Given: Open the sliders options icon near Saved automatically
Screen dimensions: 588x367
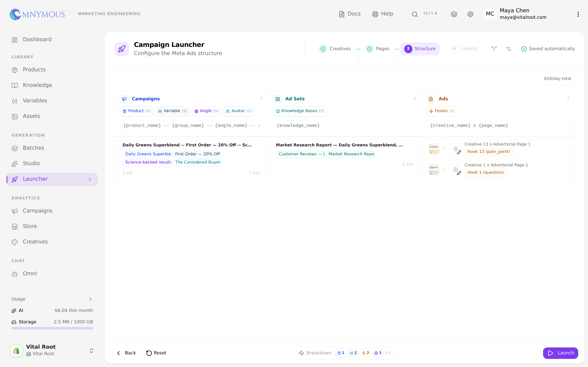Looking at the screenshot, I should [509, 49].
